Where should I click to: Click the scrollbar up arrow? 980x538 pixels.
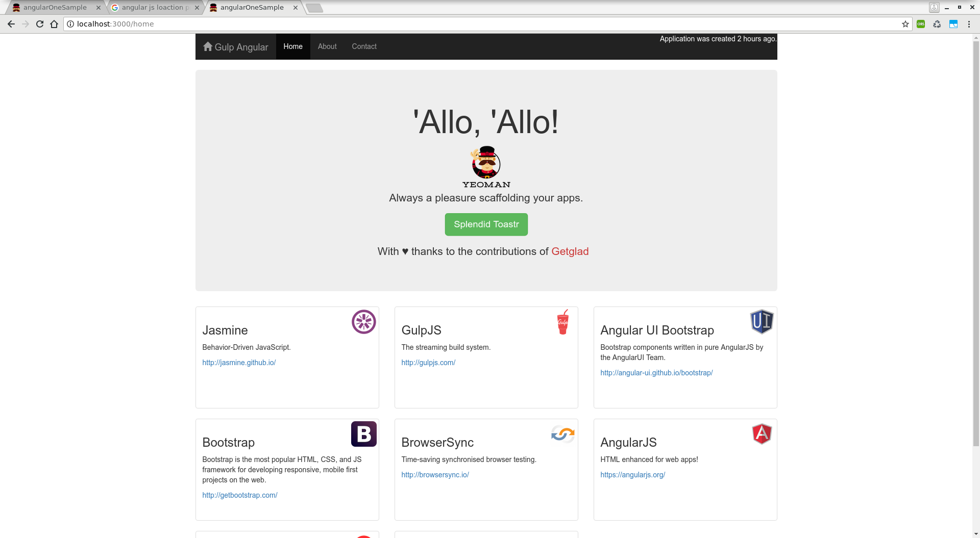[976, 38]
